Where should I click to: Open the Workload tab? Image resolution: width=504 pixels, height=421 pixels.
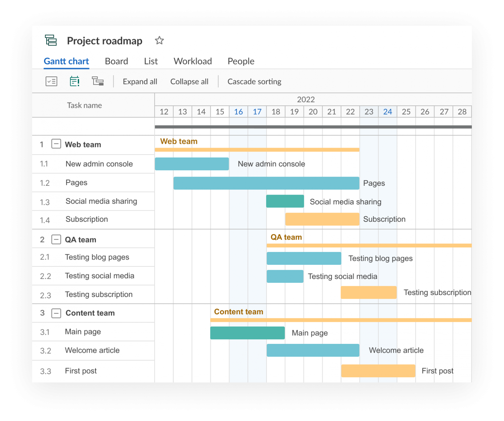[193, 61]
